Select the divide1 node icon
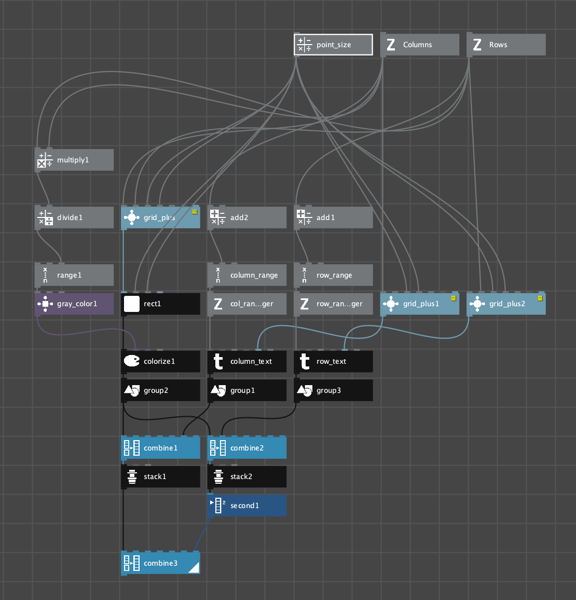This screenshot has width=576, height=600. click(x=45, y=217)
